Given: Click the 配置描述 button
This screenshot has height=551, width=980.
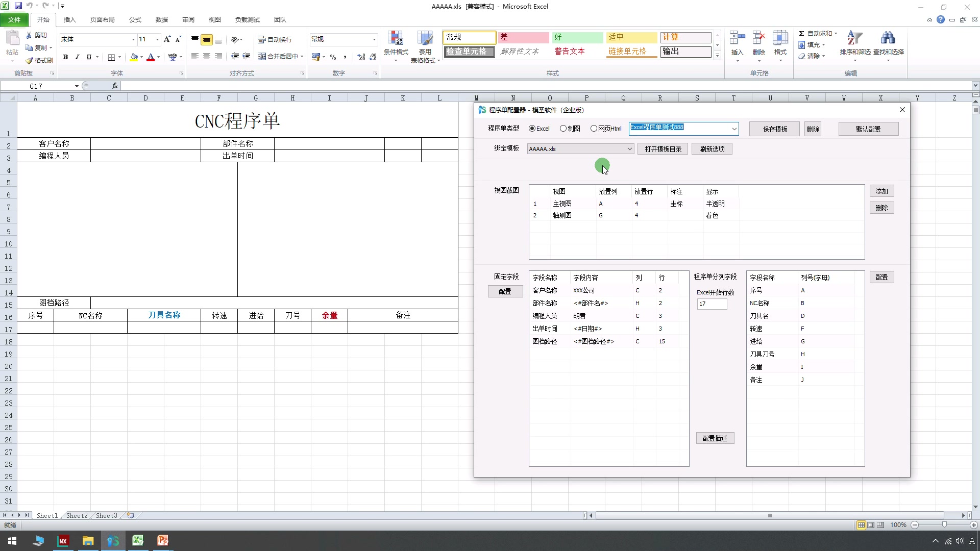Looking at the screenshot, I should 715,438.
